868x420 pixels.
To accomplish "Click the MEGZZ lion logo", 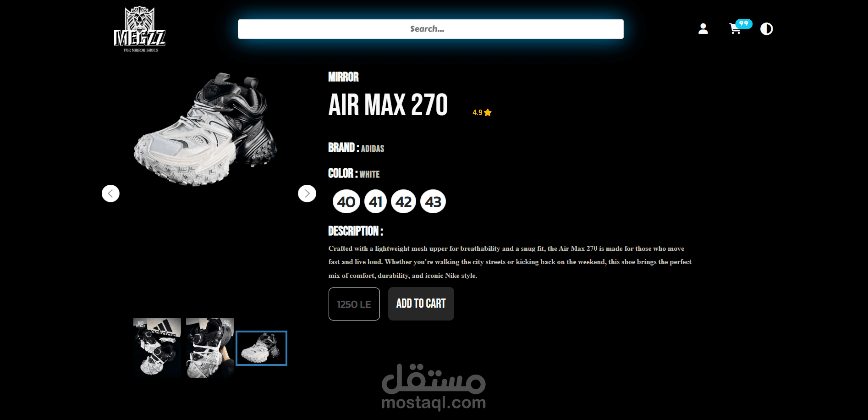I will [140, 29].
